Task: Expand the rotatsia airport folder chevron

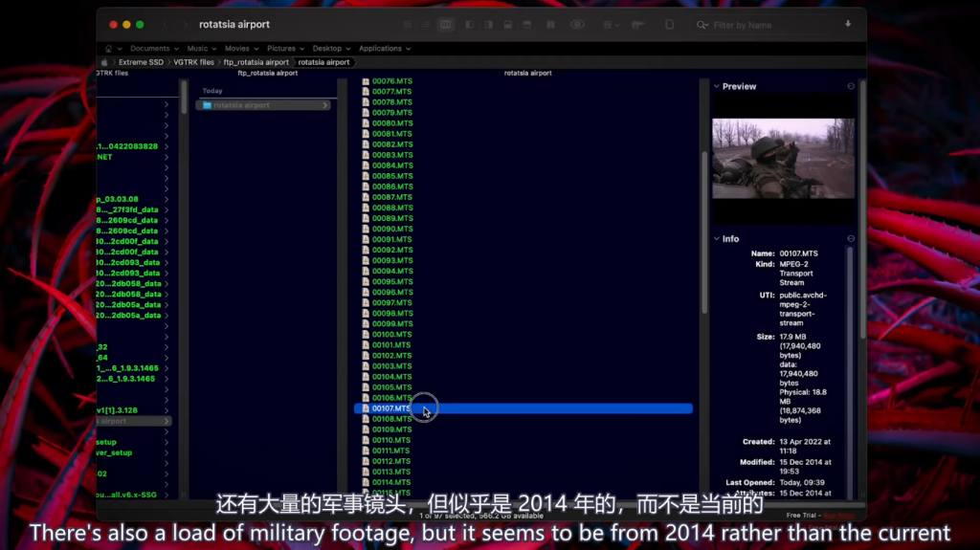Action: (x=325, y=105)
